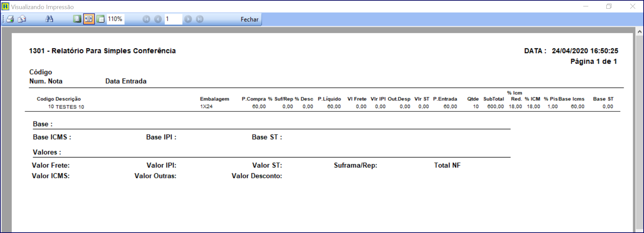Click the 'Data Entrada' label
Viewport: 644px width, 233px height.
126,81
